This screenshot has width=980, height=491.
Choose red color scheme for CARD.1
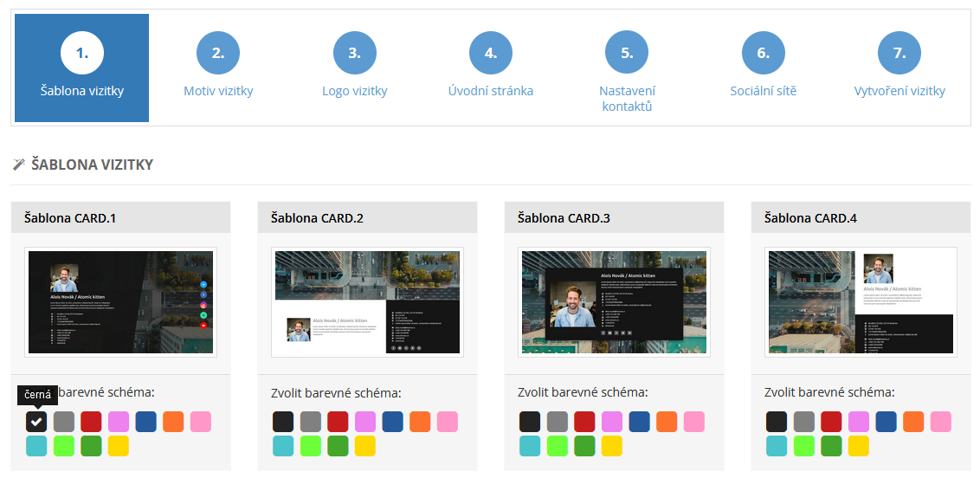[x=92, y=422]
